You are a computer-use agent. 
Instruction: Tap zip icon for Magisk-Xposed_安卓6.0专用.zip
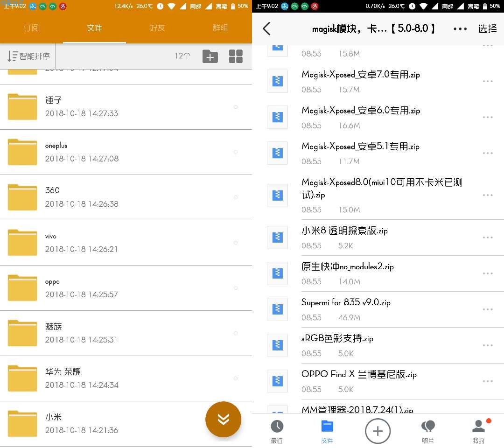click(278, 117)
